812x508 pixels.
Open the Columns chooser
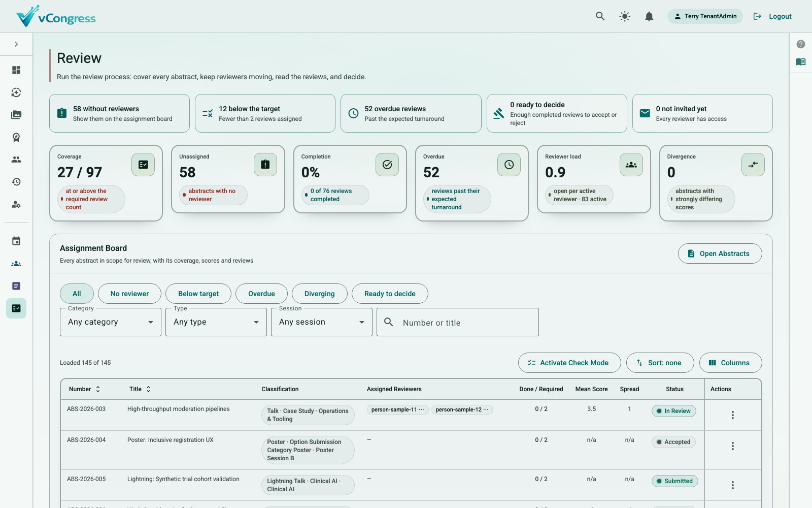click(x=731, y=363)
